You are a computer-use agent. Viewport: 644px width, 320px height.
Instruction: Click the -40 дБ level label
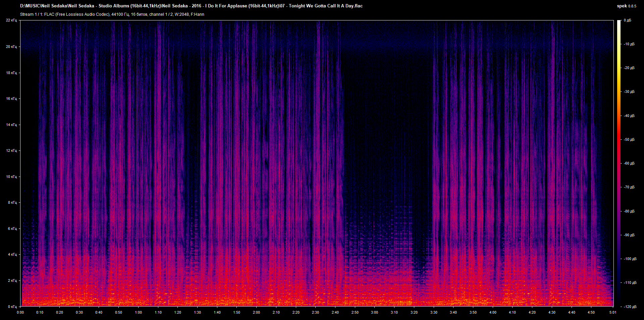tap(629, 116)
